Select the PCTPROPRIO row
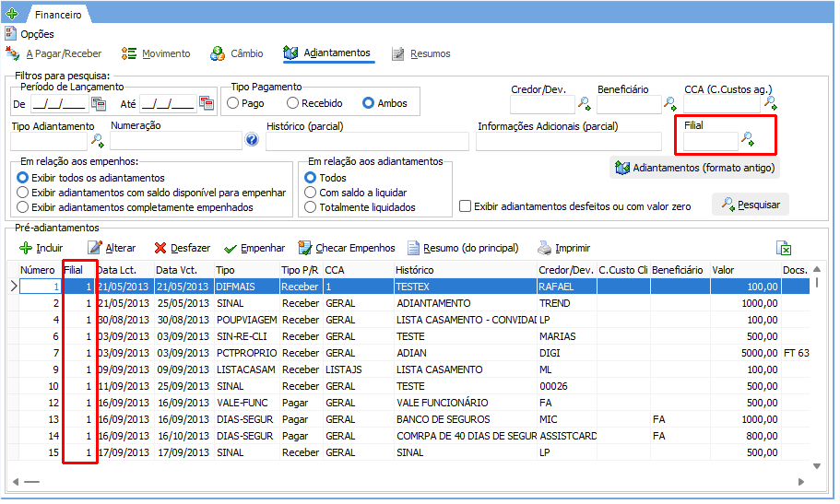 (414, 353)
